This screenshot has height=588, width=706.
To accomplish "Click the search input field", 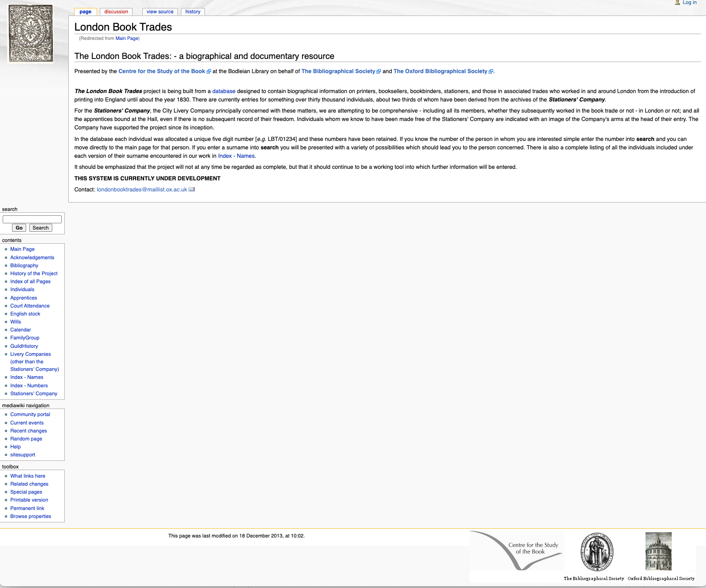I will [x=32, y=219].
